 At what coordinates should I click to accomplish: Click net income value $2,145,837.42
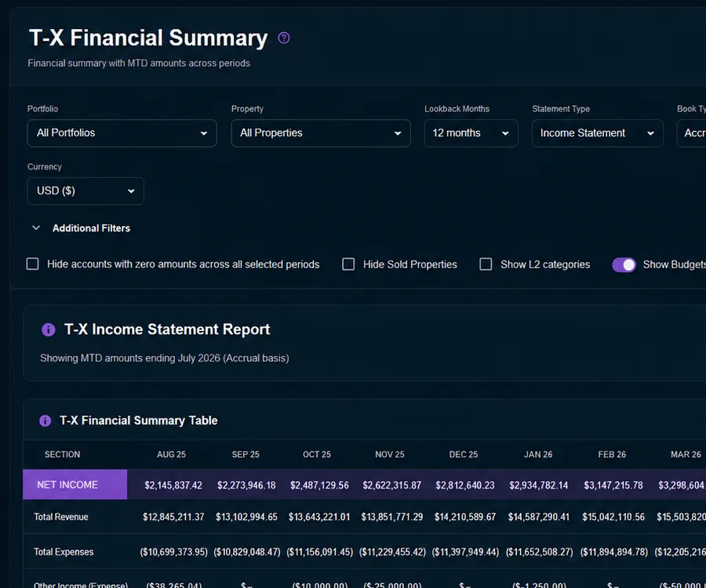(x=173, y=485)
